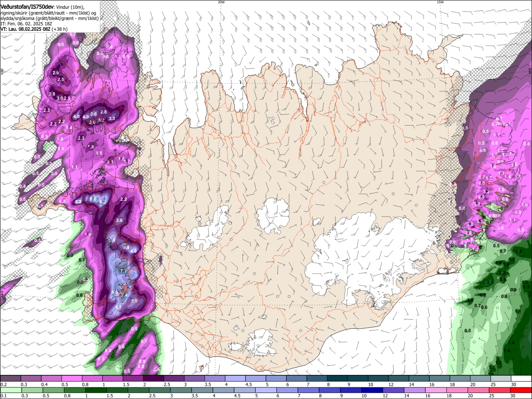Click the 4.8 value on the map
The width and height of the screenshot is (532, 399).
click(133, 251)
